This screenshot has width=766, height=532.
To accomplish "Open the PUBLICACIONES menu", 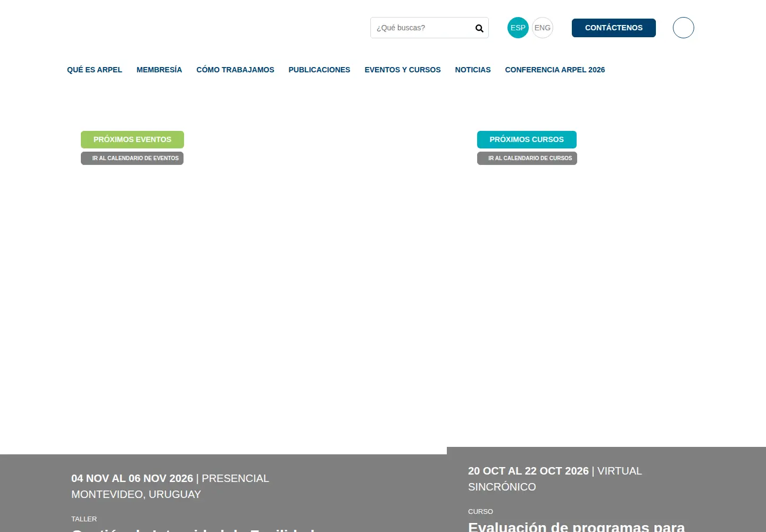I will click(319, 70).
